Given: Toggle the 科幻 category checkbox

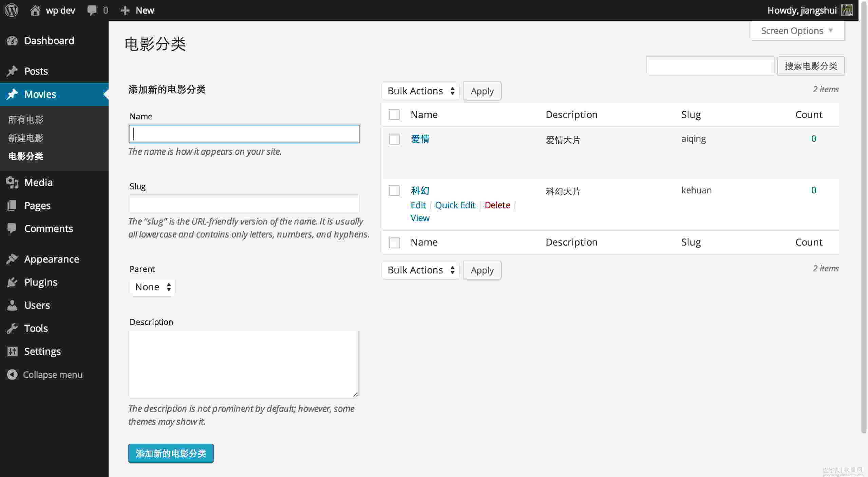Looking at the screenshot, I should pyautogui.click(x=394, y=190).
